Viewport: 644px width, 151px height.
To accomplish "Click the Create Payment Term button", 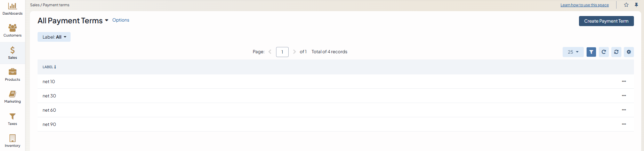I will coord(606,21).
